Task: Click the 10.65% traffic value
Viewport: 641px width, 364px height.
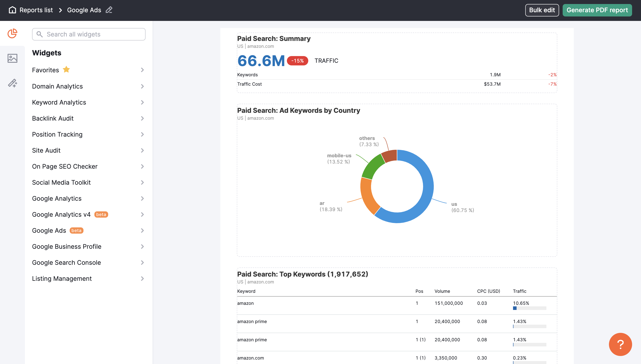Action: (521, 303)
